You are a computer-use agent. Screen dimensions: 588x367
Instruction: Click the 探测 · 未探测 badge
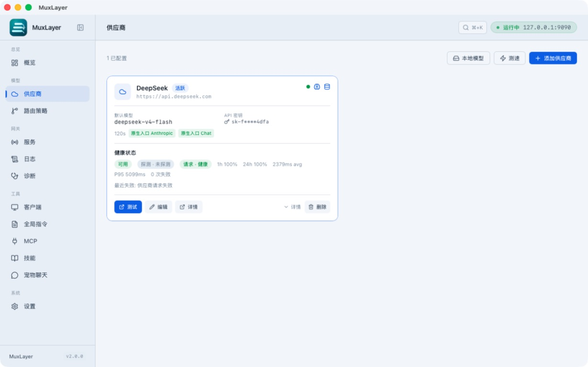[155, 164]
